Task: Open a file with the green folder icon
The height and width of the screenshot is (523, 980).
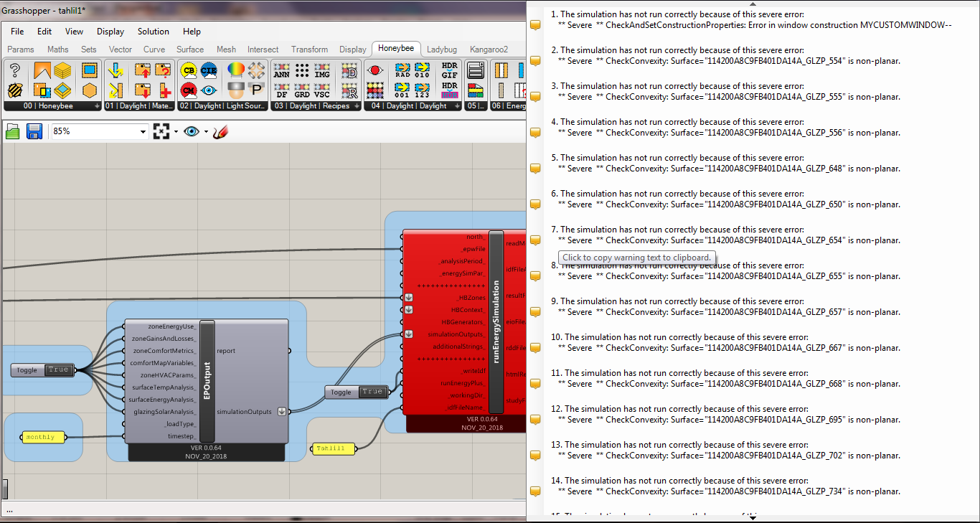Action: [13, 131]
